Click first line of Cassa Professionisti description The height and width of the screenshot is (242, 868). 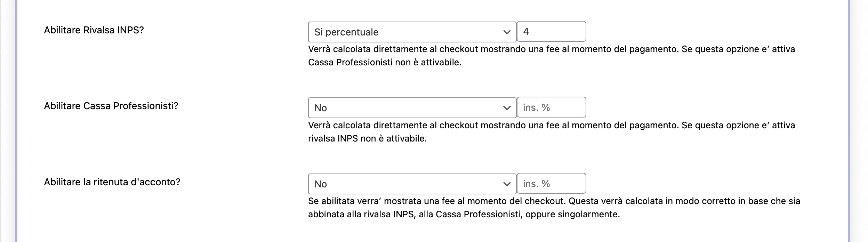click(x=551, y=125)
